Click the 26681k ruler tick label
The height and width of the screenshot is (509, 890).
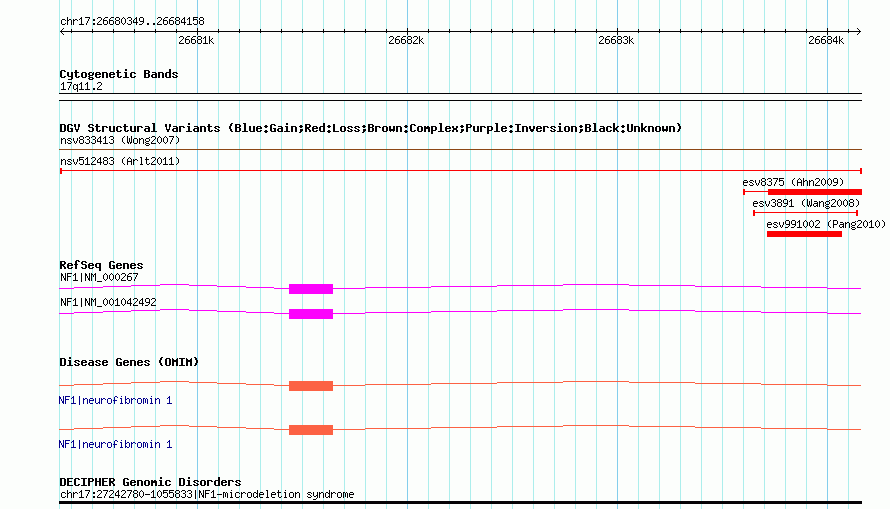[x=196, y=40]
